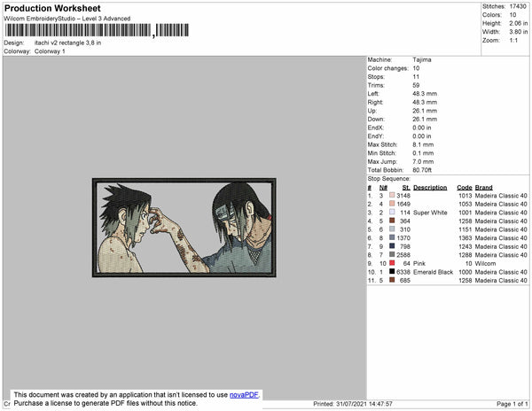Click the gray swatch in stop 8
Viewport: 532px width, 411px height.
392,254
